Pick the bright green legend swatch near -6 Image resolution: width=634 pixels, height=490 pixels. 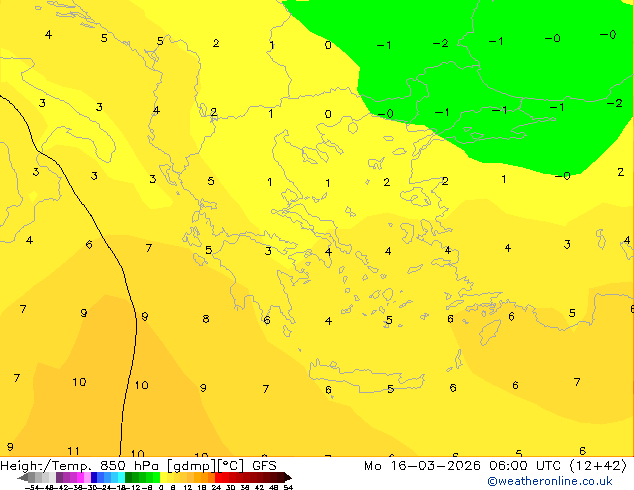coord(156,478)
